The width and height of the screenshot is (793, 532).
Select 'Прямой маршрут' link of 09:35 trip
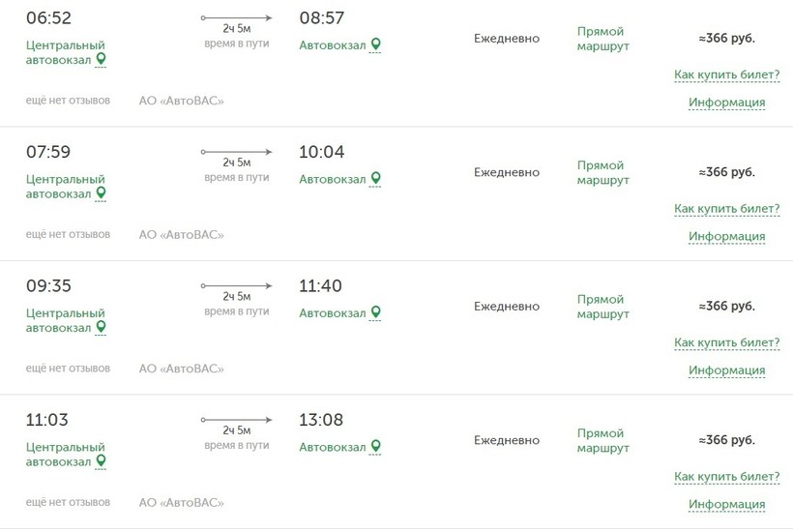[x=602, y=307]
